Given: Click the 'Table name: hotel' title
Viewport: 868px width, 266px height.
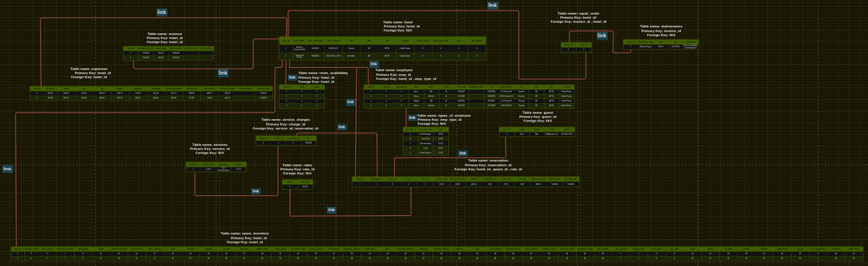Looking at the screenshot, I should coord(398,22).
